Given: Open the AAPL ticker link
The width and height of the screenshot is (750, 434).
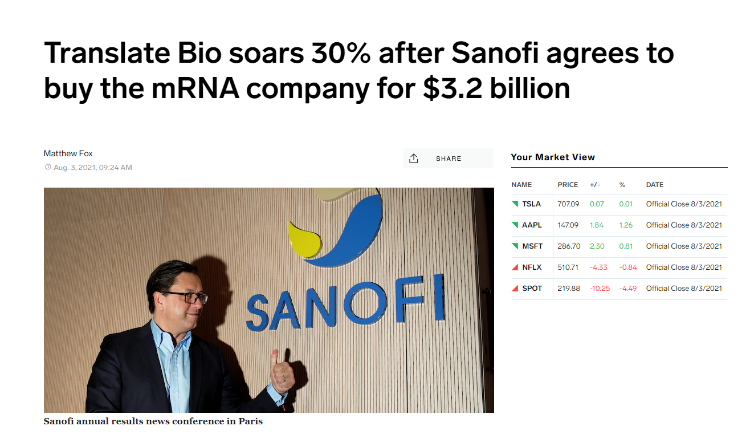Looking at the screenshot, I should point(532,225).
